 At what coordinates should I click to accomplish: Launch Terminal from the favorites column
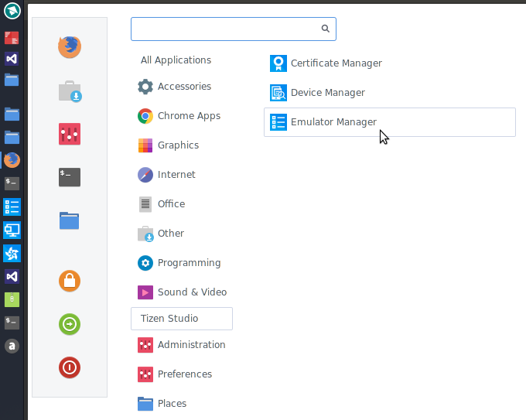click(x=70, y=177)
